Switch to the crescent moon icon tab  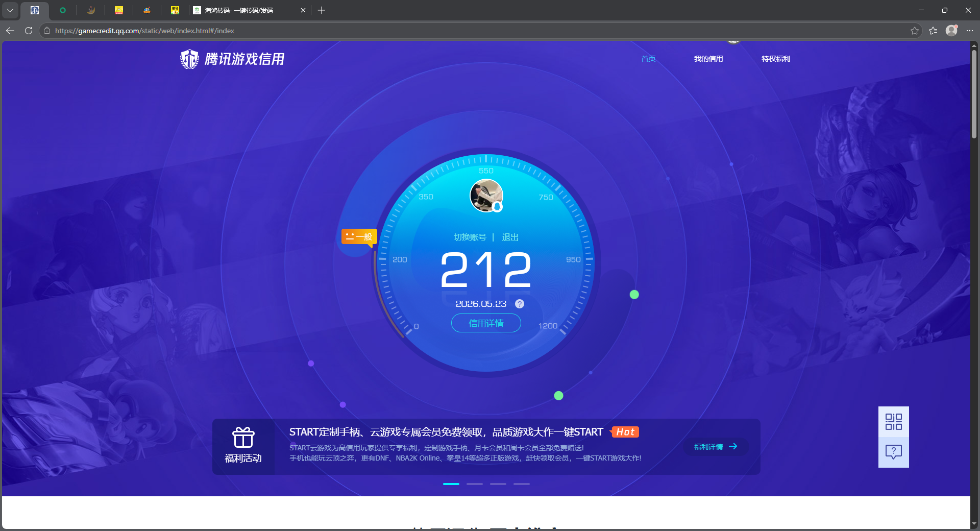click(91, 10)
